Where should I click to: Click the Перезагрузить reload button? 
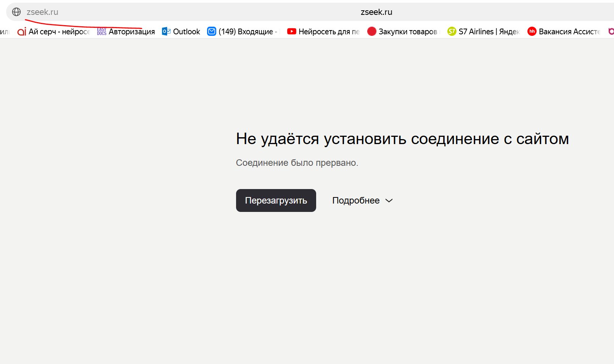(276, 200)
